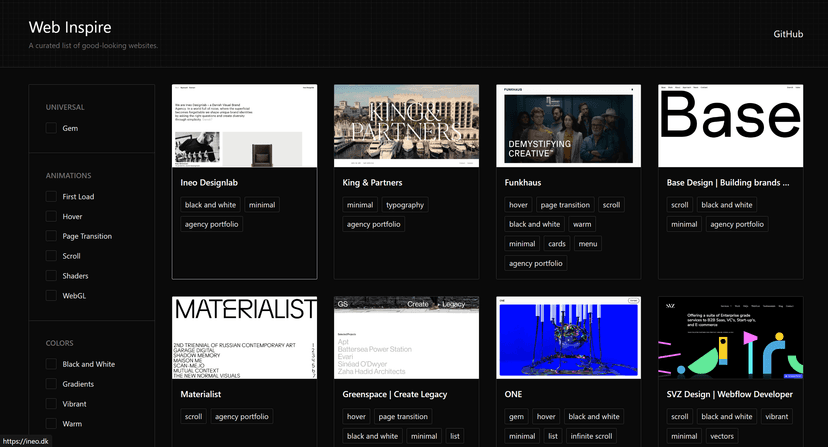
Task: Click ONE's infinite scroll tag
Action: click(x=591, y=436)
